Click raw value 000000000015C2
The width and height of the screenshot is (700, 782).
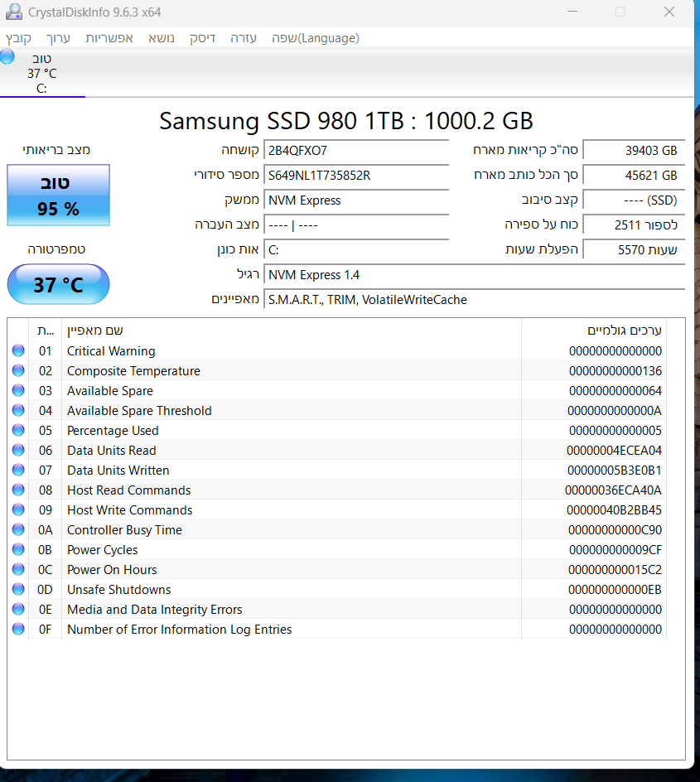coord(615,570)
